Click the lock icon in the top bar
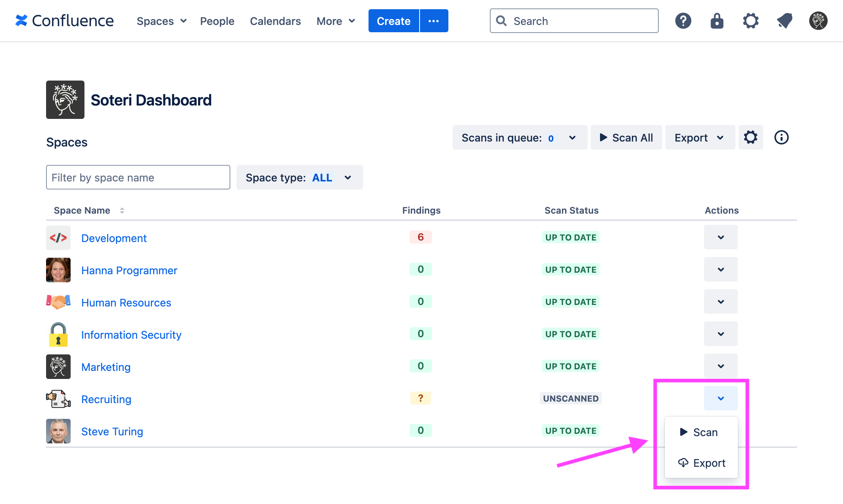The height and width of the screenshot is (504, 843). tap(717, 21)
